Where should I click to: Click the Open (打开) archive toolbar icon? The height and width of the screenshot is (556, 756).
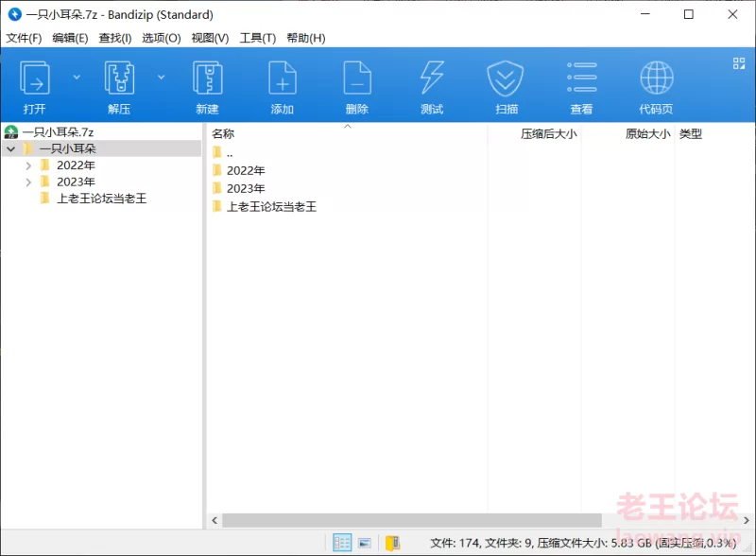34,78
